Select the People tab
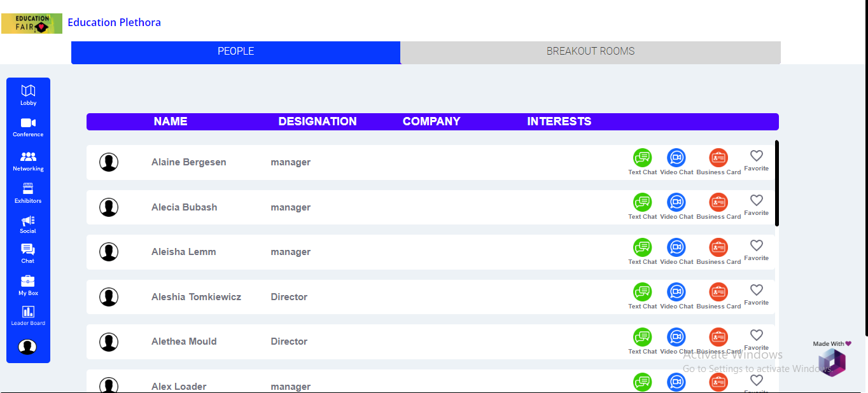Screen dimensions: 868x393 coord(235,52)
